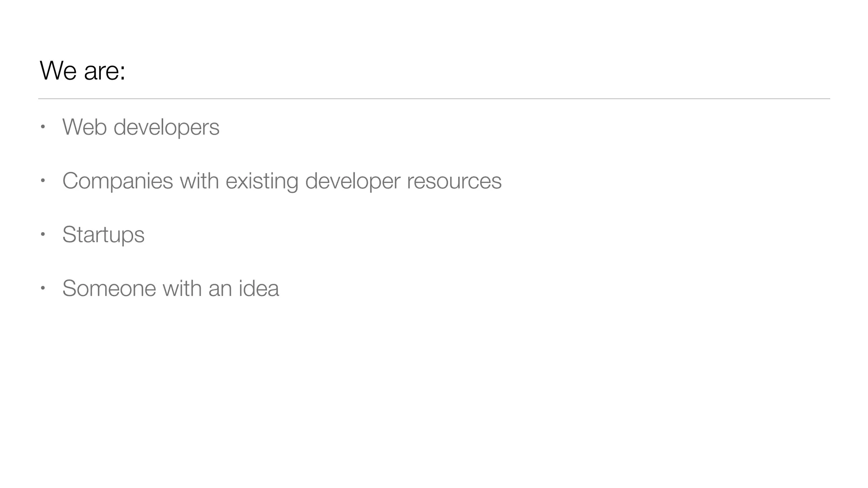Click the word "Someone" in the last bullet
The height and width of the screenshot is (488, 868).
[x=109, y=288]
